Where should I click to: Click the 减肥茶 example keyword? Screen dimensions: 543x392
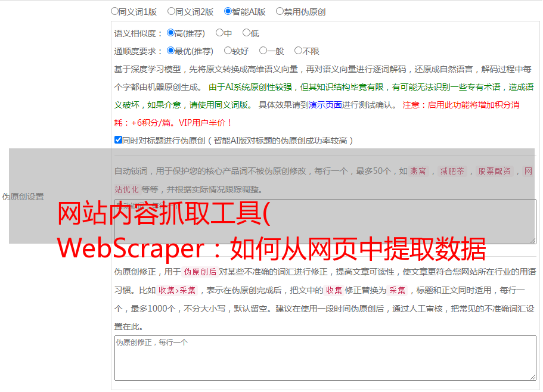(x=452, y=171)
